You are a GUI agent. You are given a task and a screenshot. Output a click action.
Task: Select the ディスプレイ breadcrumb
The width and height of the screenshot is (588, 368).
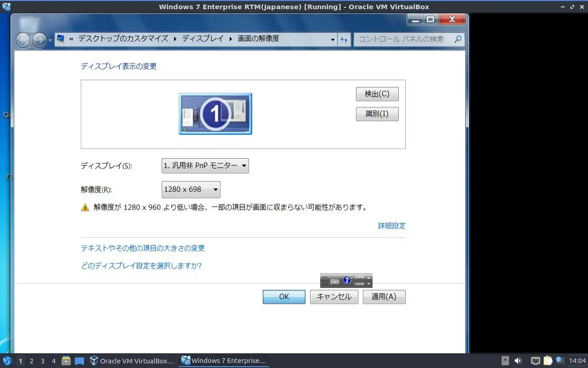(203, 39)
